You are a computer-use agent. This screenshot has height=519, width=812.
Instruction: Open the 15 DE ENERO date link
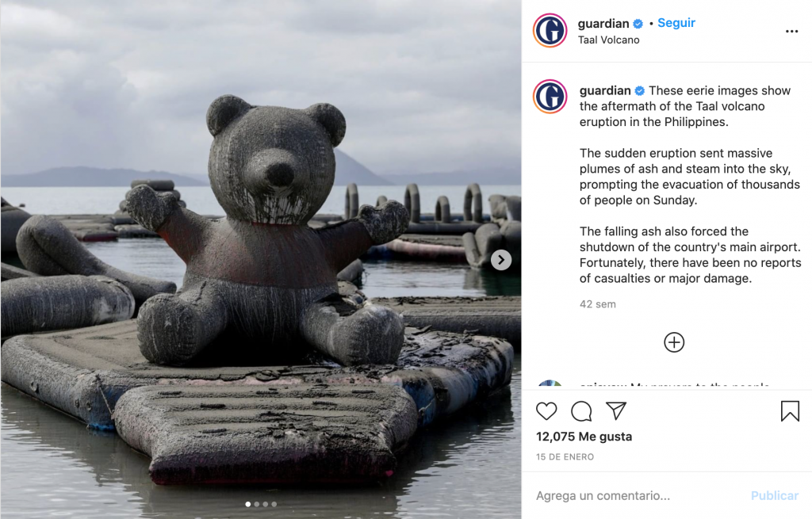(x=565, y=457)
